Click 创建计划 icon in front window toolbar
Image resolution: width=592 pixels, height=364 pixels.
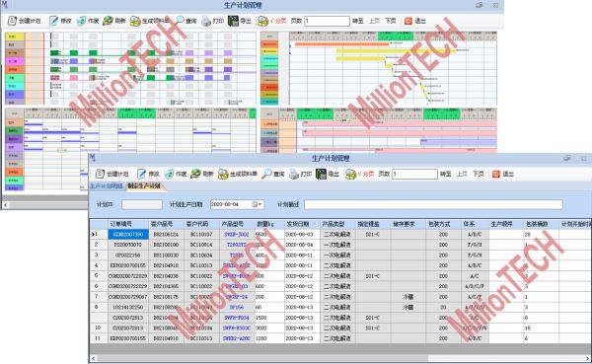coord(100,174)
